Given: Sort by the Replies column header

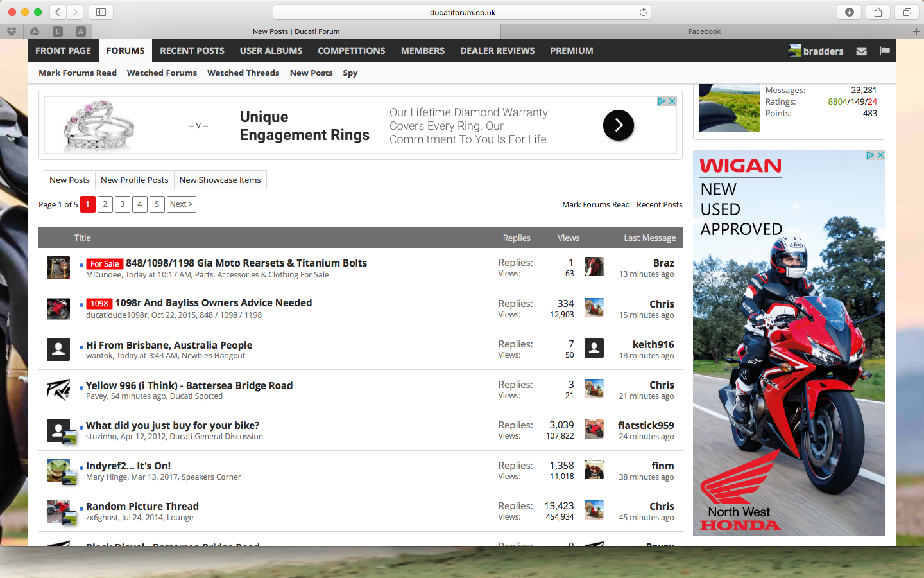Looking at the screenshot, I should click(517, 238).
